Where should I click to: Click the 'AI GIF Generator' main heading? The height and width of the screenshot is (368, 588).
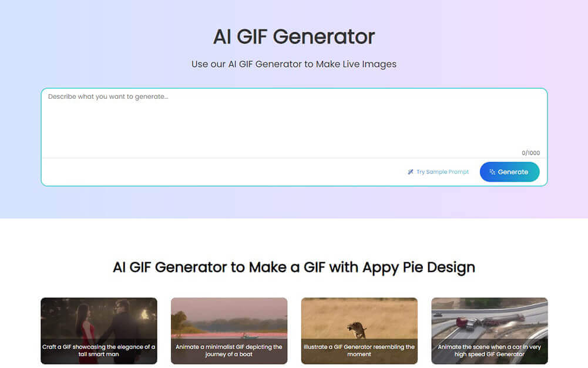click(294, 36)
